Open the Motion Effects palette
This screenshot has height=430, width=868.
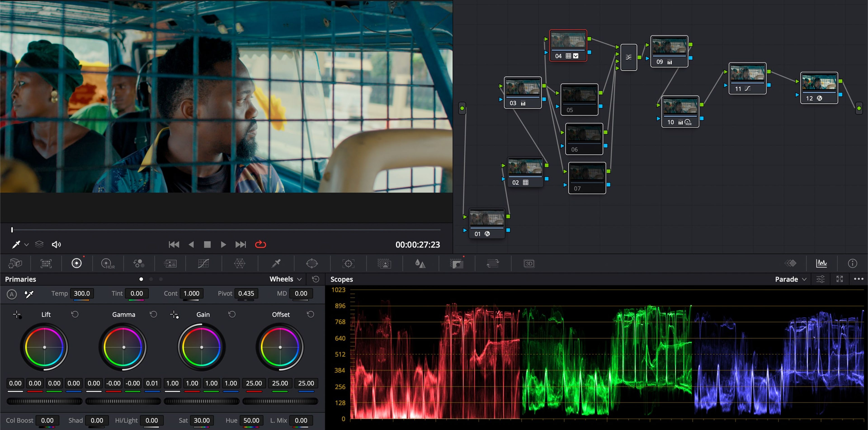tap(170, 263)
